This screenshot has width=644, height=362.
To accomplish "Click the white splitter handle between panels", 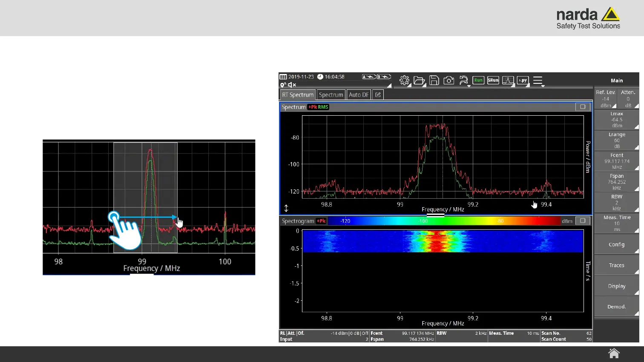I will point(435,215).
